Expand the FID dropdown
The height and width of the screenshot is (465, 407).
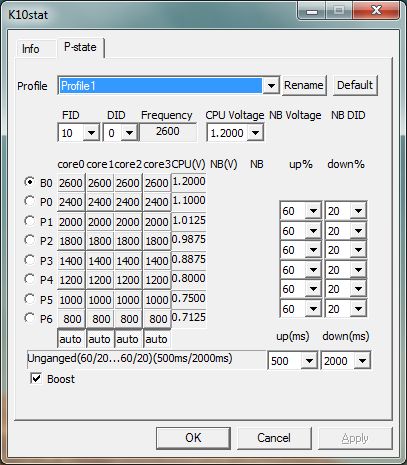coord(91,133)
